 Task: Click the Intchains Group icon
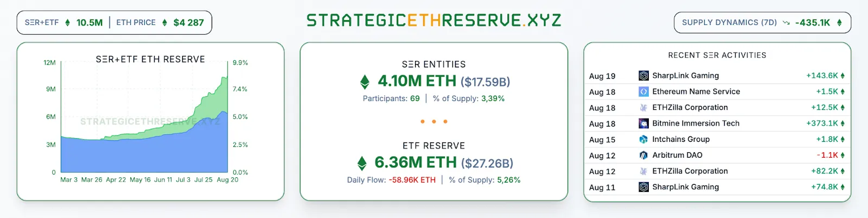tap(643, 139)
